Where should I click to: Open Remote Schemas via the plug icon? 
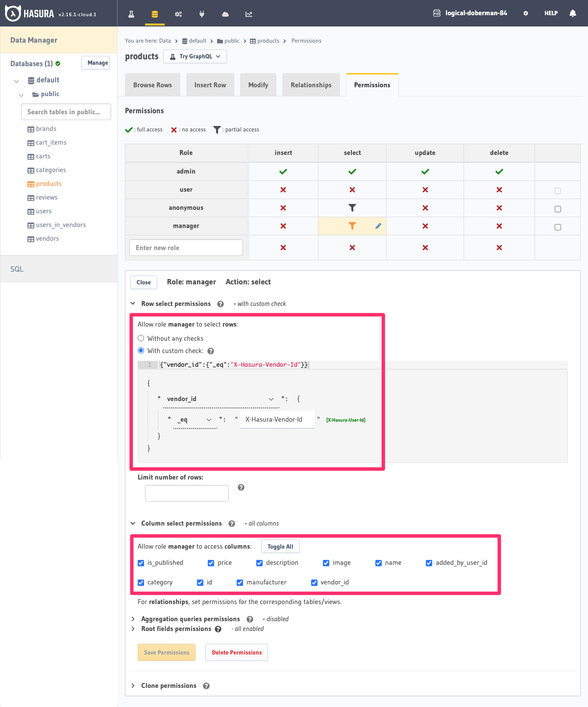click(201, 13)
